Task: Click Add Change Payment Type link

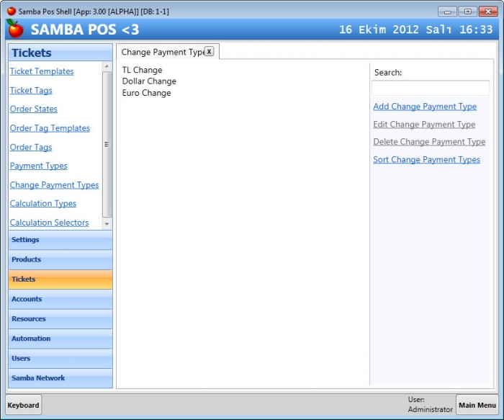Action: pos(425,107)
